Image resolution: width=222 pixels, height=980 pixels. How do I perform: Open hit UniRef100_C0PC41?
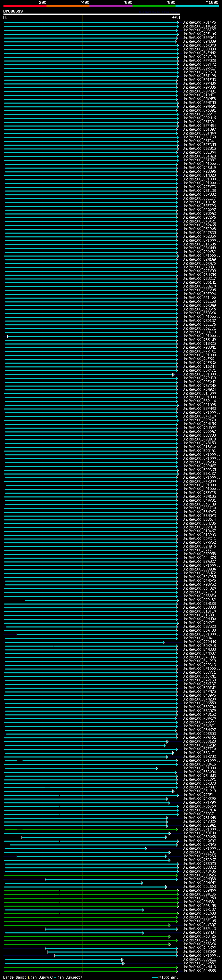pyautogui.click(x=199, y=539)
